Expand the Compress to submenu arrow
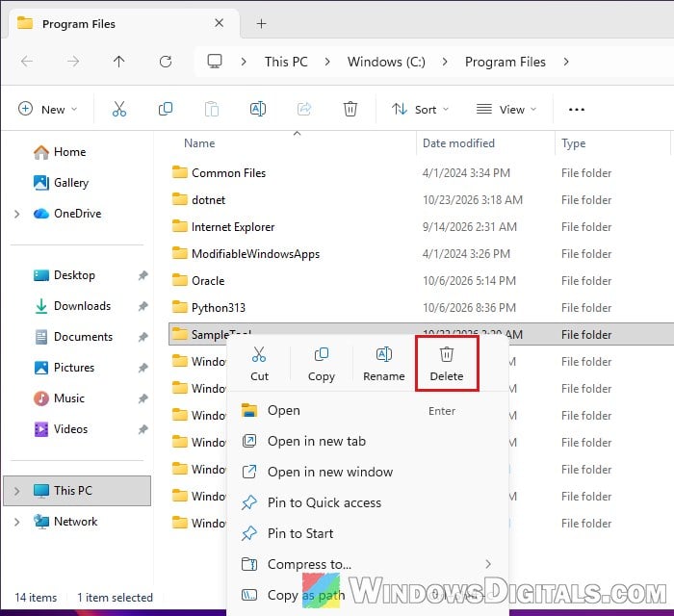 pyautogui.click(x=488, y=564)
